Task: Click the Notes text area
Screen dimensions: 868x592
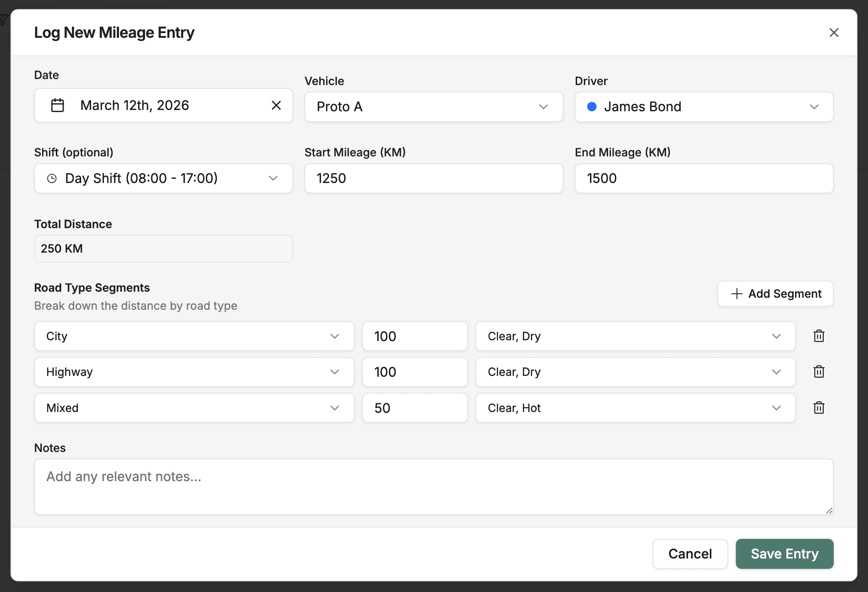Action: 434,487
